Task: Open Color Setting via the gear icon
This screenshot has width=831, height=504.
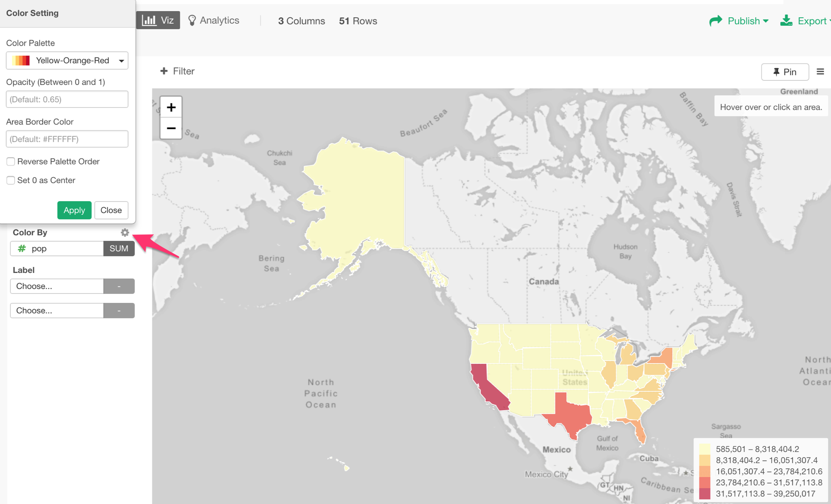Action: click(x=125, y=232)
